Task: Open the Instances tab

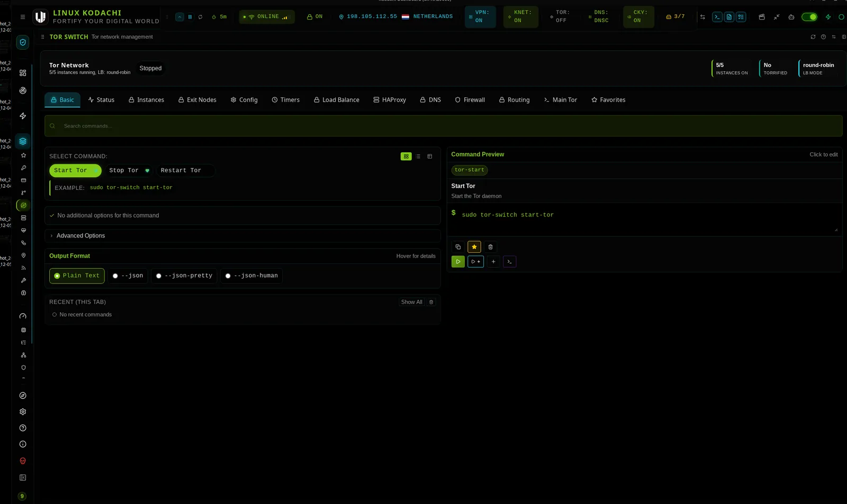Action: [x=146, y=100]
